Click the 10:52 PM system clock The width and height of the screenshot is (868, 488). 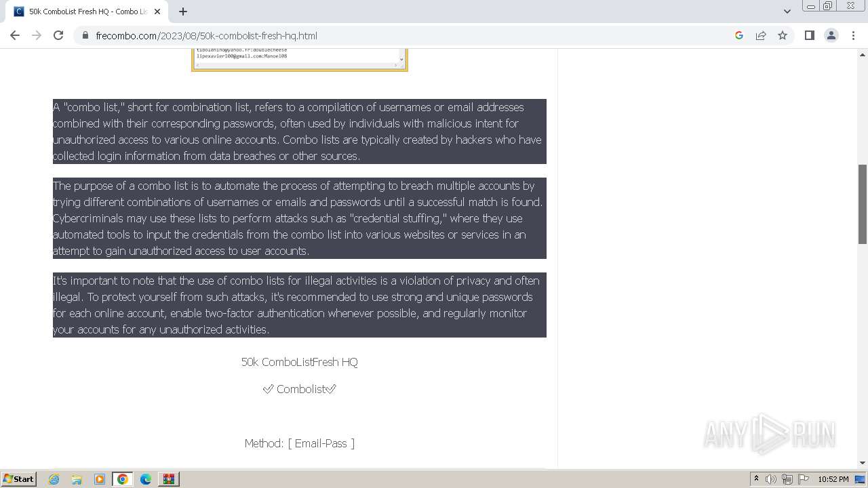(833, 479)
